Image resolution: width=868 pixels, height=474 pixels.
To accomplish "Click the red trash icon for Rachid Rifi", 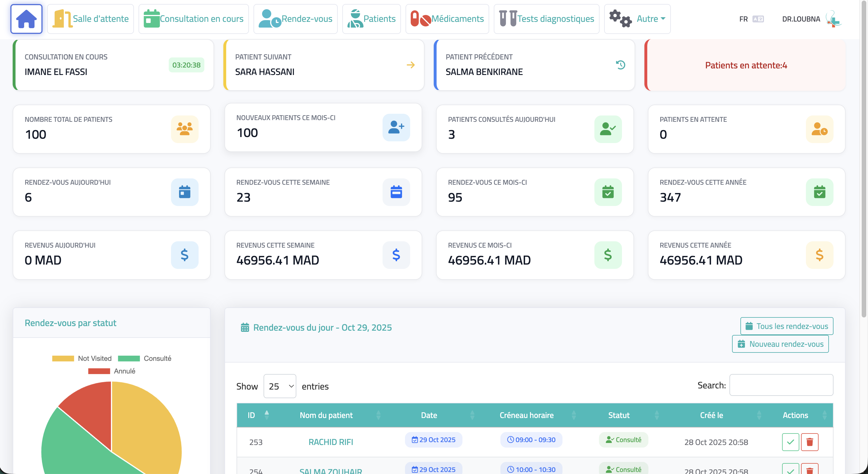I will [809, 442].
